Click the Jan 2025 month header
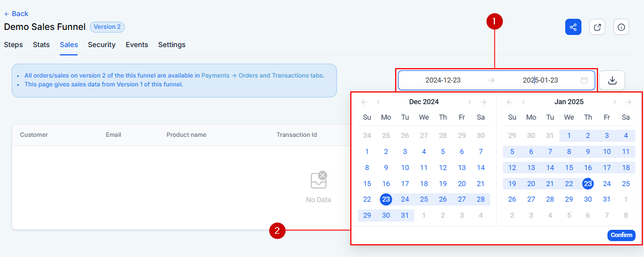 (x=569, y=102)
